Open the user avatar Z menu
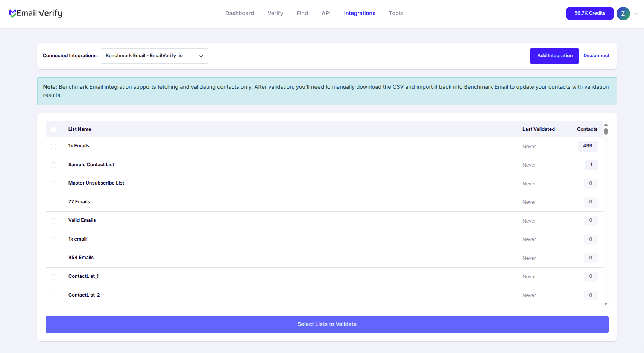This screenshot has width=644, height=353. [x=623, y=14]
